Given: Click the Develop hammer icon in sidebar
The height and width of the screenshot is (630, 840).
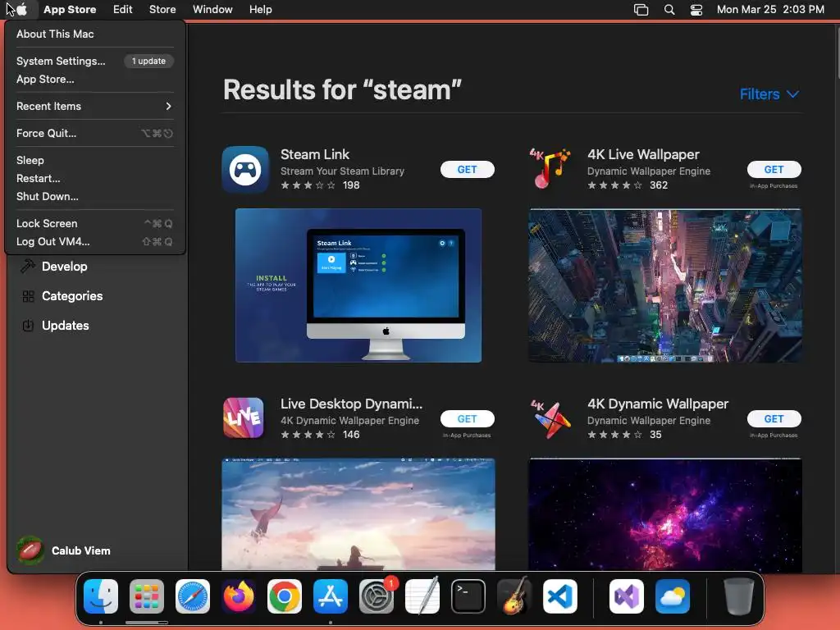Looking at the screenshot, I should (28, 267).
